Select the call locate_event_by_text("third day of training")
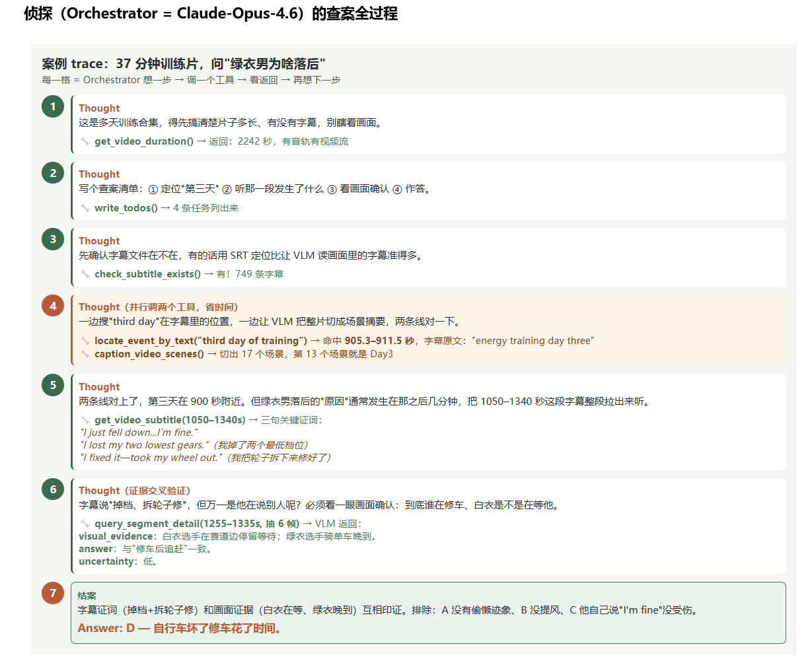The width and height of the screenshot is (812, 667). [x=201, y=341]
